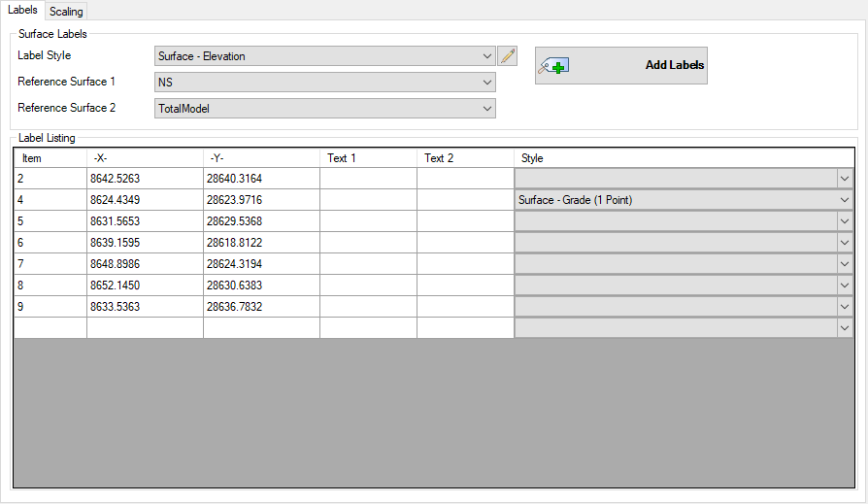Click the empty new row Item cell
The height and width of the screenshot is (504, 868).
click(50, 328)
